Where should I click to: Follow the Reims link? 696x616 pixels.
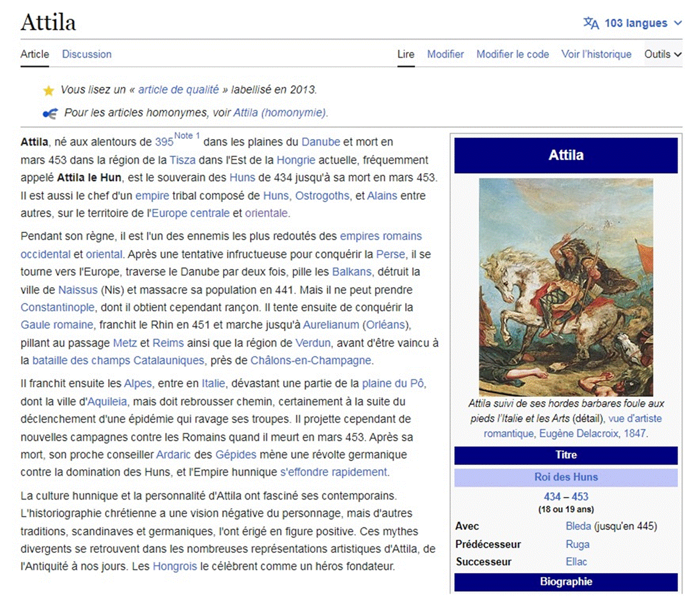168,343
